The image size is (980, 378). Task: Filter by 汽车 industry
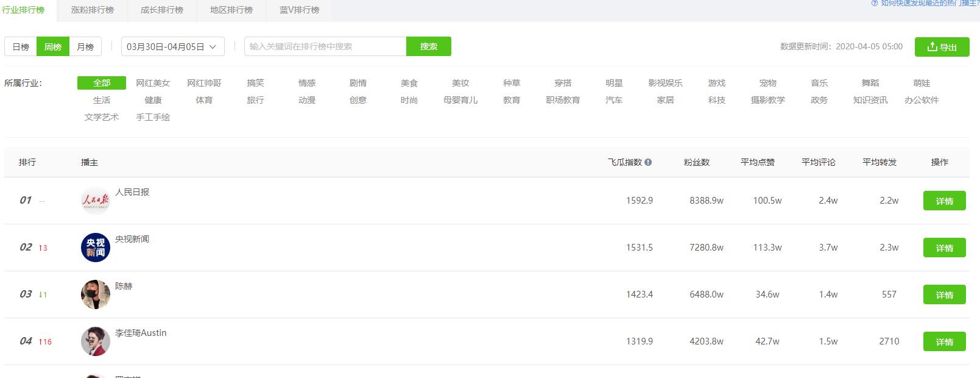click(614, 100)
